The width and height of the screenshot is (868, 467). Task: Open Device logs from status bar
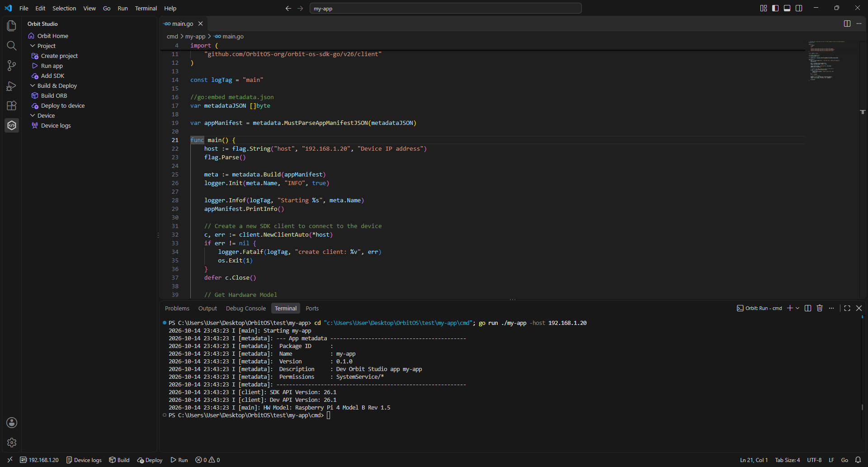(84, 460)
